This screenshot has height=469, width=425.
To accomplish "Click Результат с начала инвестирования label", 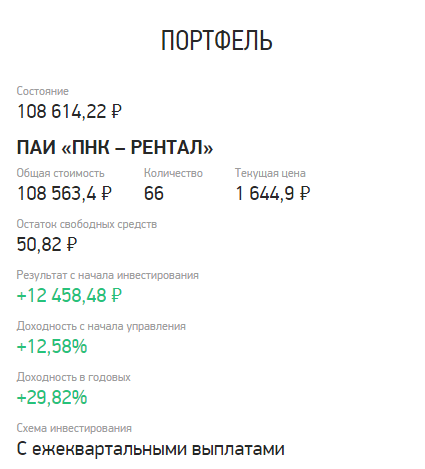I will pyautogui.click(x=108, y=275).
